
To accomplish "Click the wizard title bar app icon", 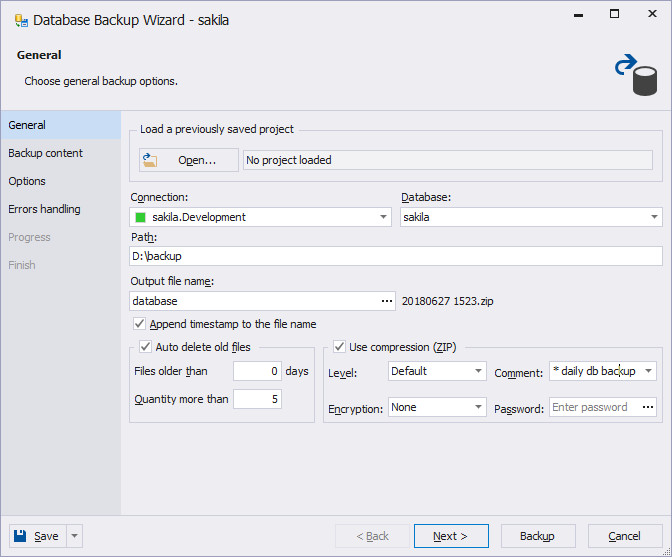I will click(21, 21).
